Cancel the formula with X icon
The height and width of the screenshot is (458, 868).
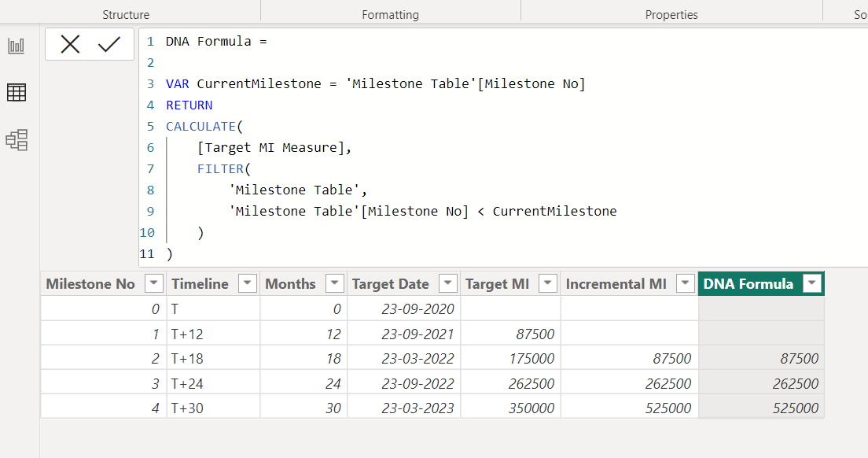coord(70,45)
